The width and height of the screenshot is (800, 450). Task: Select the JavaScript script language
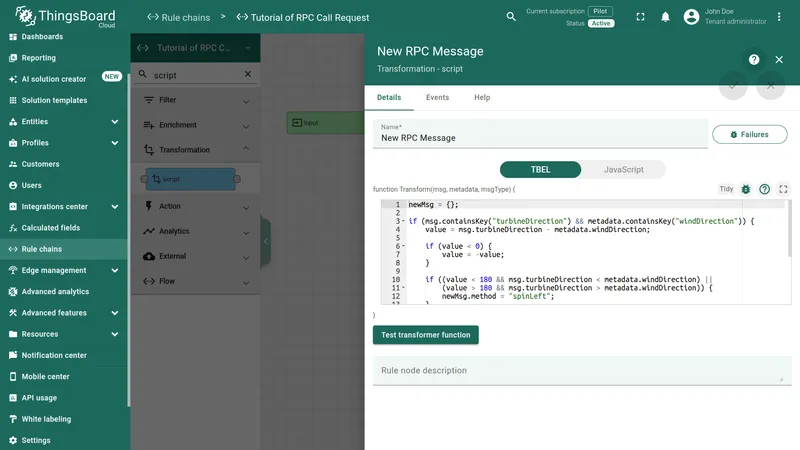point(623,170)
